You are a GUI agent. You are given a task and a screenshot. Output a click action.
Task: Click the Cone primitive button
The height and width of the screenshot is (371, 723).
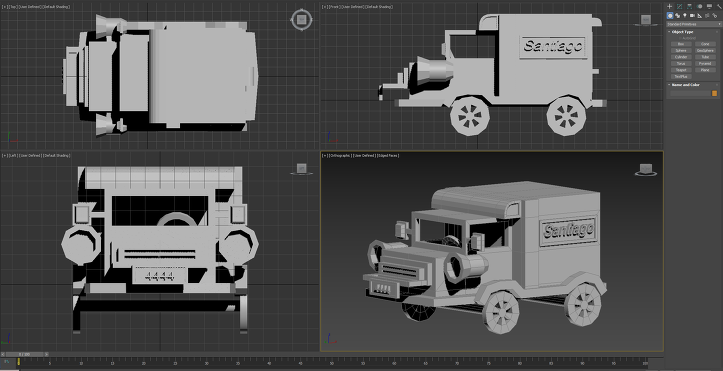click(705, 44)
